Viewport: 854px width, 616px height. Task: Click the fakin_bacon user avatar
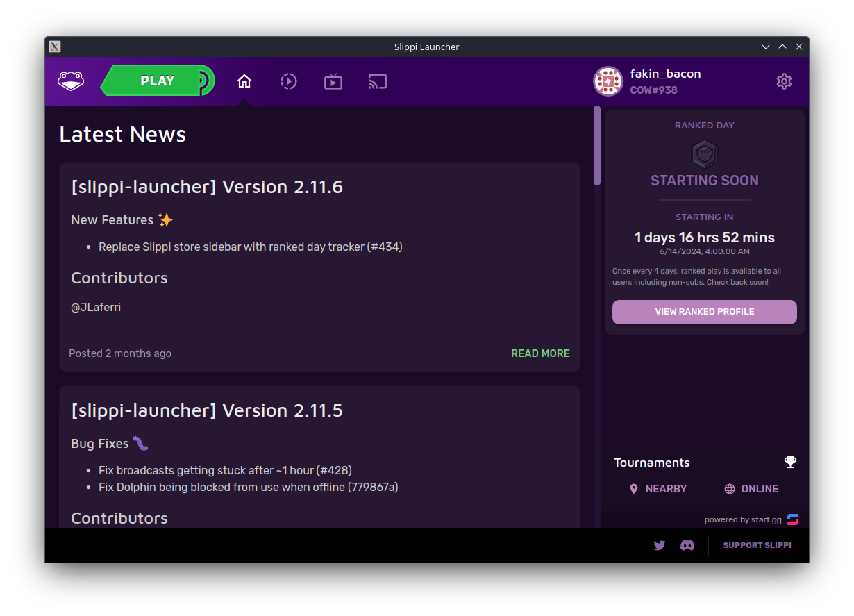pos(608,81)
